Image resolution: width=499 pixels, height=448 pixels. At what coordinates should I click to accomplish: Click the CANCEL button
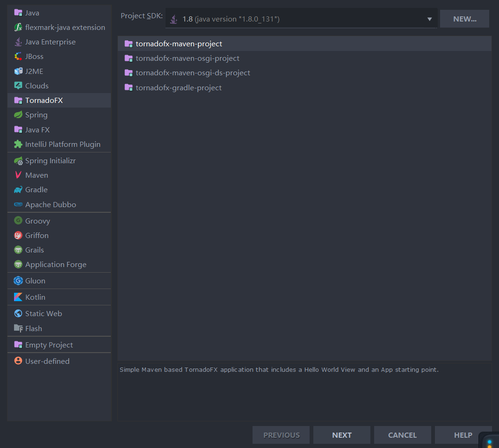[x=402, y=435]
